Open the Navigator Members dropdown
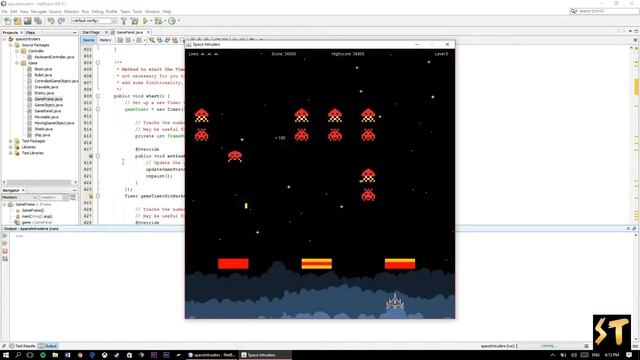 coord(20,198)
